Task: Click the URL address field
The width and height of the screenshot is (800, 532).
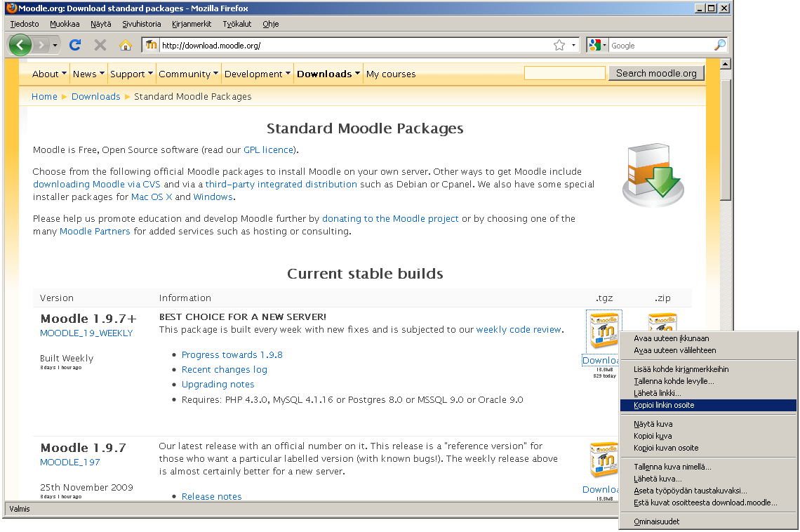Action: click(356, 46)
